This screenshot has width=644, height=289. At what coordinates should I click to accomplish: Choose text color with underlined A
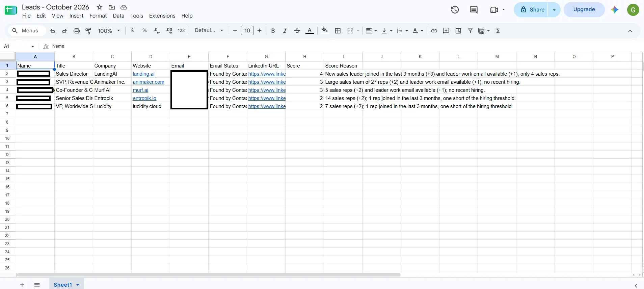(310, 31)
